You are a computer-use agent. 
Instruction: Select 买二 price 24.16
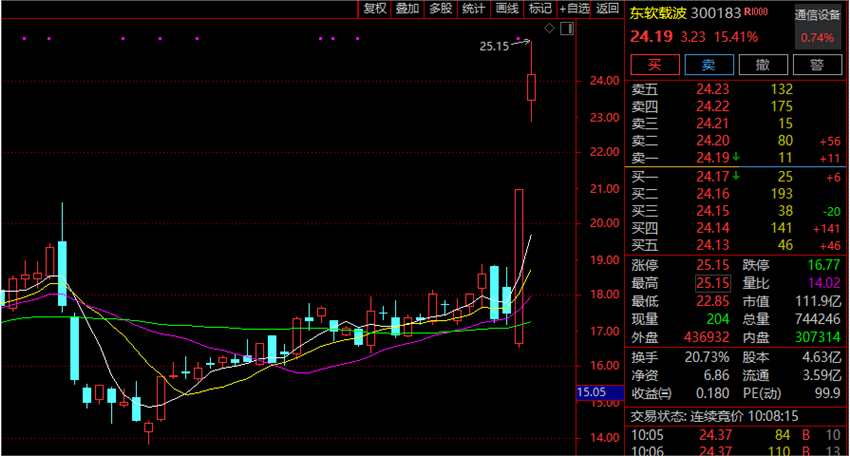712,194
